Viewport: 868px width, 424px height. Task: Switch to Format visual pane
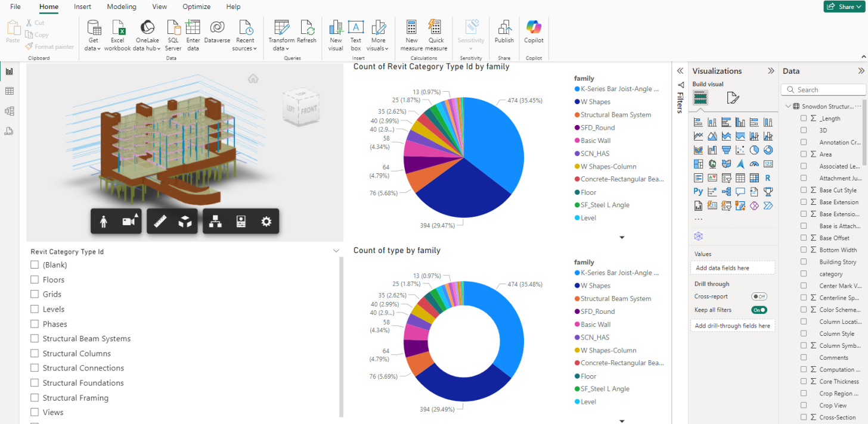click(733, 98)
